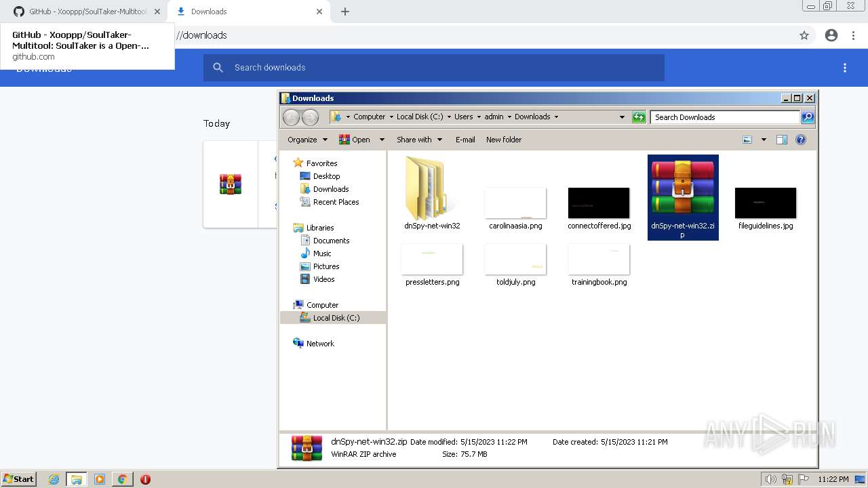Click Users in the address breadcrumb
The image size is (868, 488).
464,117
